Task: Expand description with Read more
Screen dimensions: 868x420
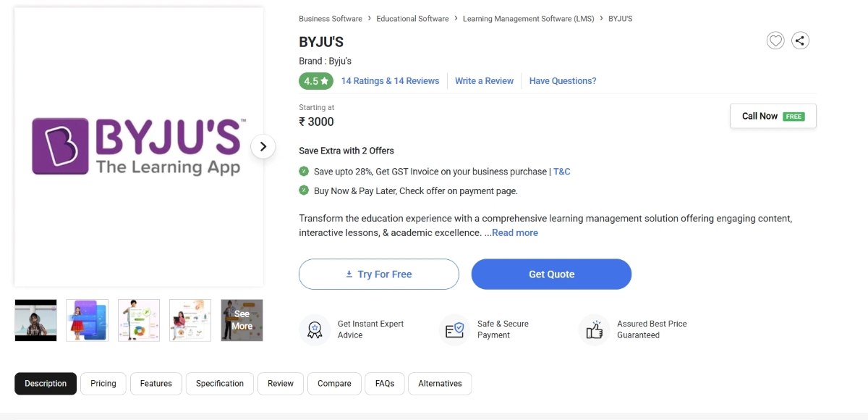Action: 514,233
